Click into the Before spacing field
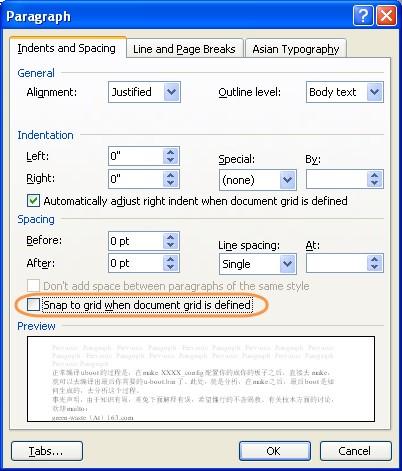402x471 pixels. coord(136,241)
